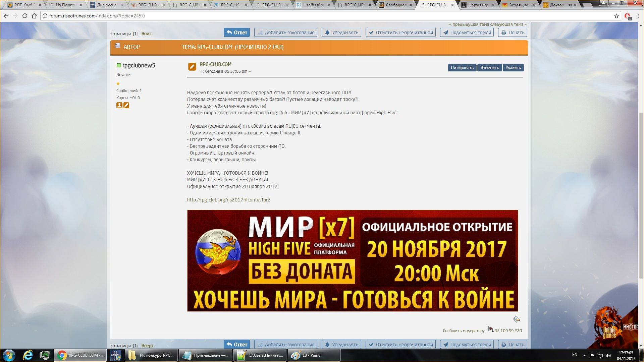
Task: Open the Приглашение document in taskbar
Action: click(x=205, y=355)
